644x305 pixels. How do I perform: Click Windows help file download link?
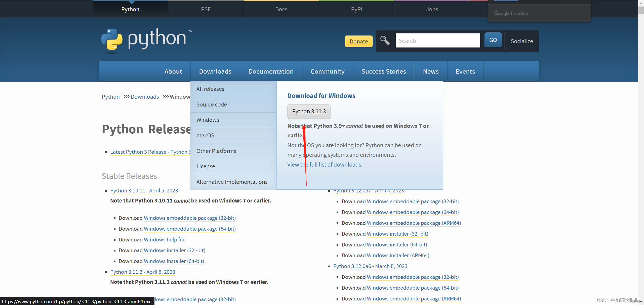(x=165, y=240)
